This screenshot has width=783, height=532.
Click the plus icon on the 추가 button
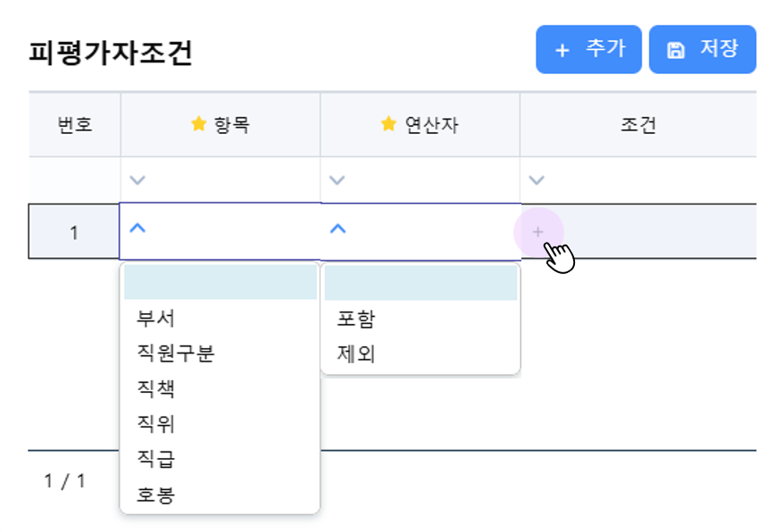coord(562,50)
